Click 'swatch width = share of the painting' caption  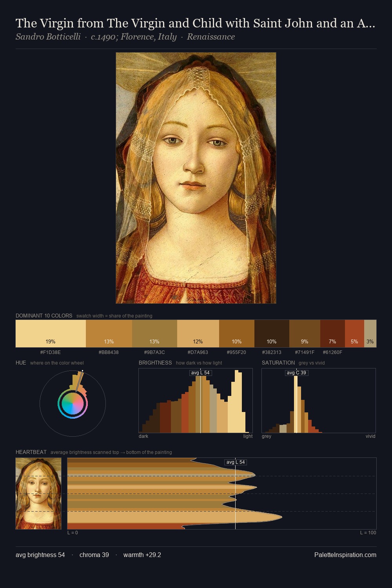[114, 316]
